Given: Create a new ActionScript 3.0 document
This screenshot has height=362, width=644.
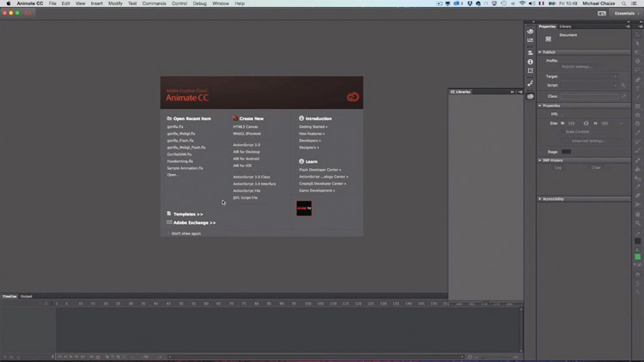Looking at the screenshot, I should (246, 145).
